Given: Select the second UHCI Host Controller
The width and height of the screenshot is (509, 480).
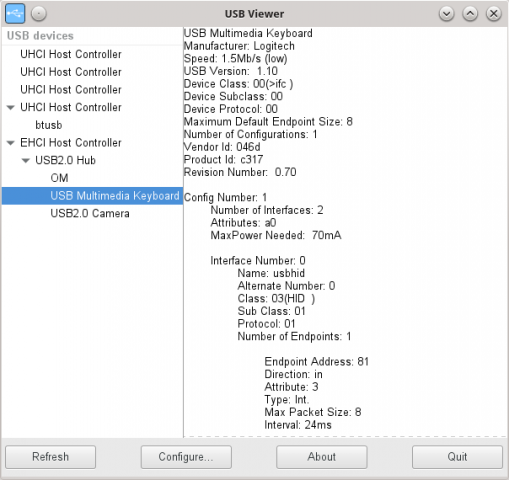Looking at the screenshot, I should (71, 72).
